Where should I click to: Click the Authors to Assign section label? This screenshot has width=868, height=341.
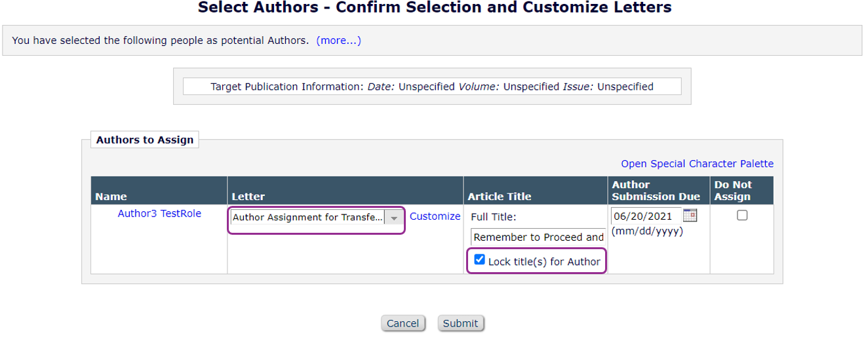145,140
